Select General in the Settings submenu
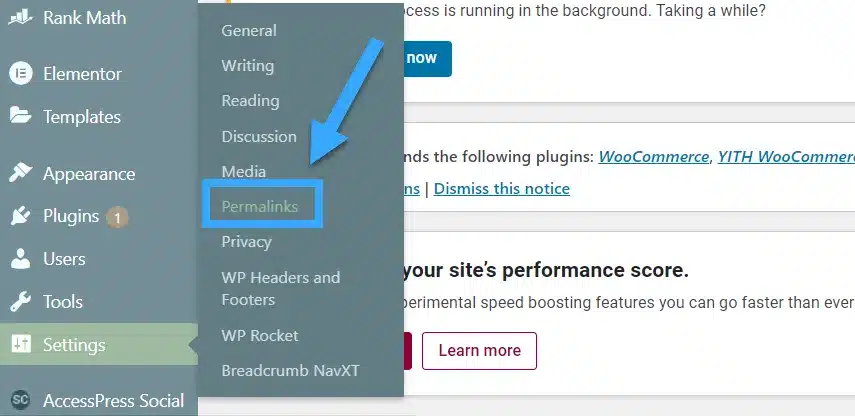This screenshot has height=416, width=855. [x=249, y=30]
